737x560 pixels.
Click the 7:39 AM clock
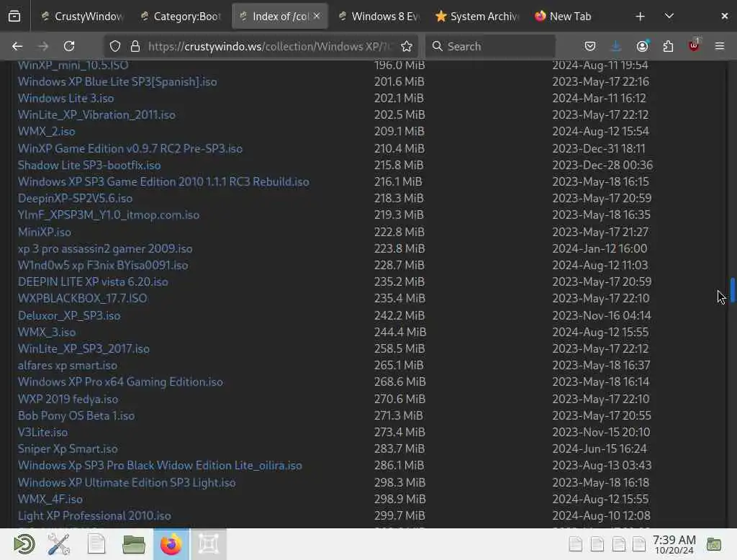point(674,544)
